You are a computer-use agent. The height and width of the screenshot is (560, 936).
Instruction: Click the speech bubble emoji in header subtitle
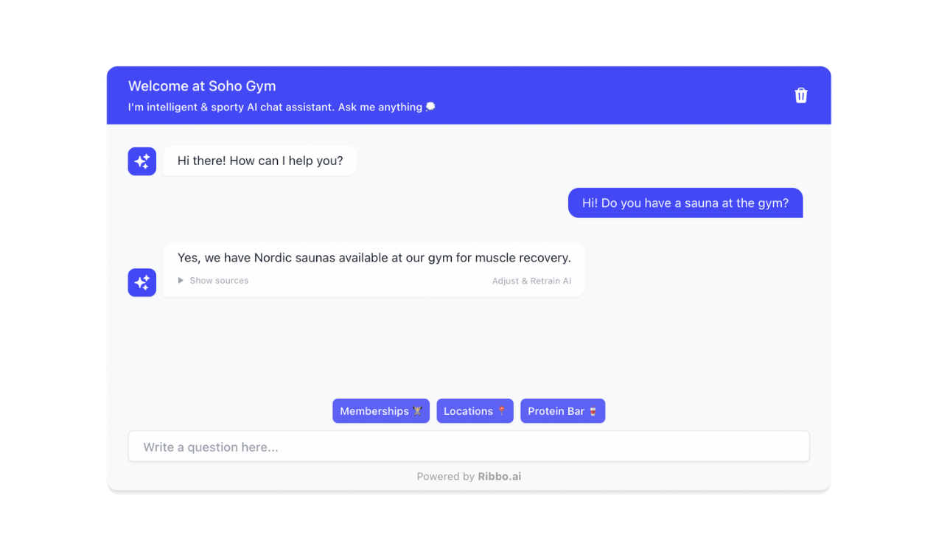[430, 107]
